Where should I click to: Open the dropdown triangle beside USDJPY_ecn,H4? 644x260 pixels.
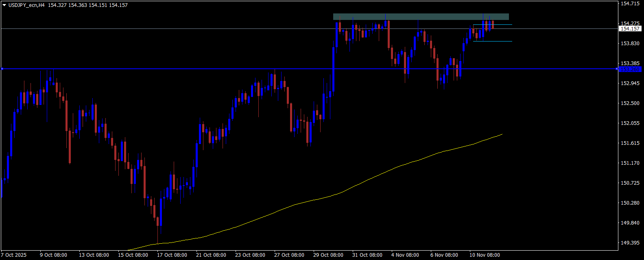pyautogui.click(x=4, y=5)
